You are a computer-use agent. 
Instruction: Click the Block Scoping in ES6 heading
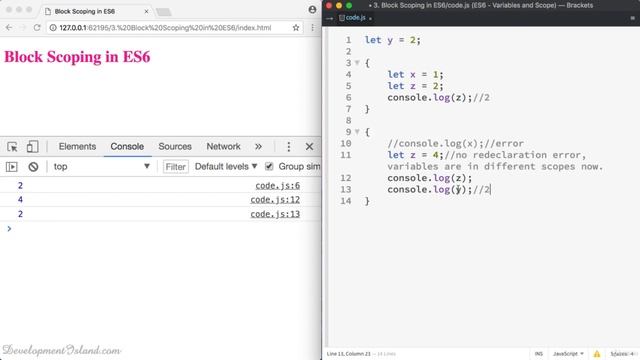[x=77, y=57]
